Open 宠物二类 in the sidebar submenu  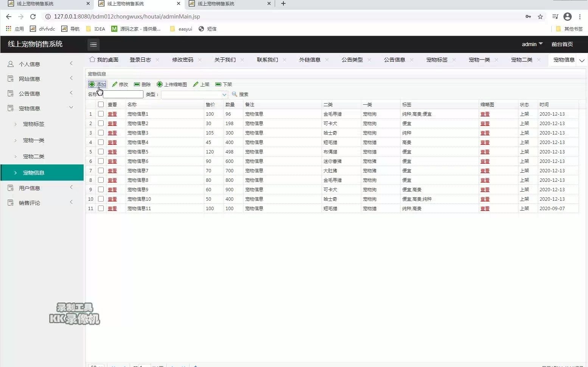pyautogui.click(x=34, y=156)
